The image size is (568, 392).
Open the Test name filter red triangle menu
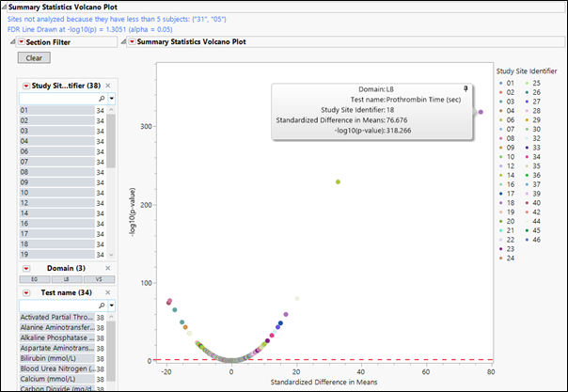point(26,292)
